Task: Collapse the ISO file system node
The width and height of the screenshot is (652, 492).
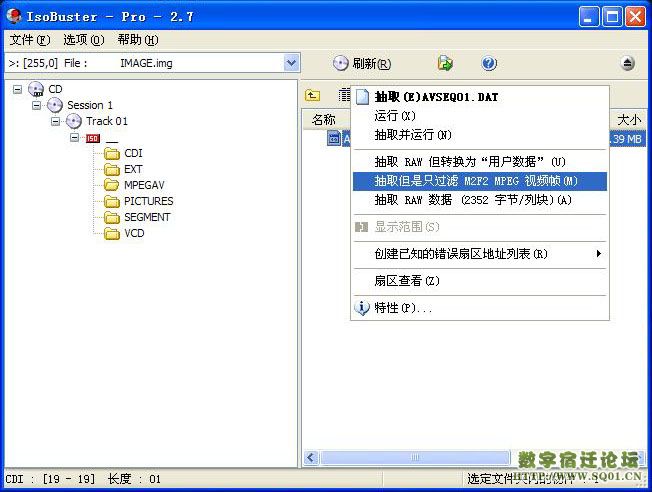Action: click(x=74, y=137)
